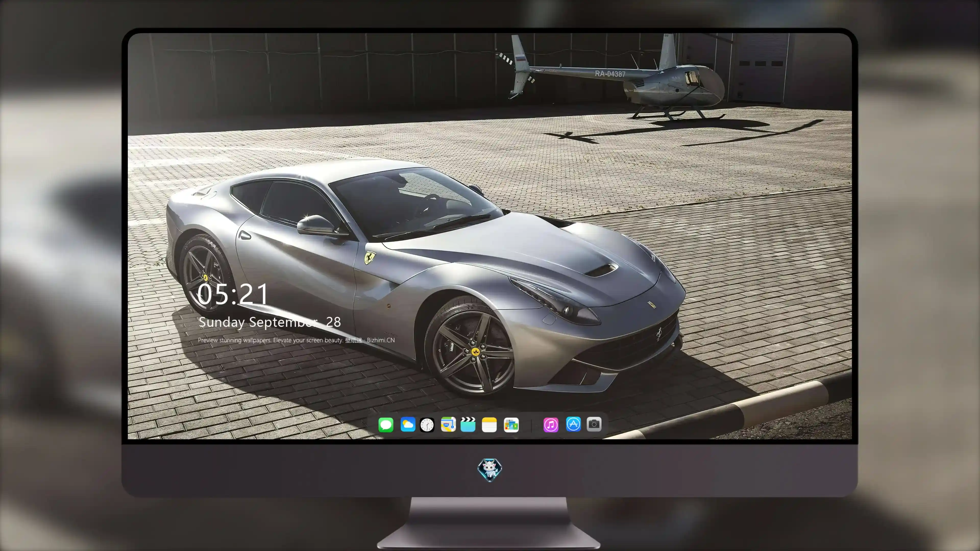This screenshot has width=980, height=551.
Task: Open the Maps app in the dock
Action: tap(448, 424)
